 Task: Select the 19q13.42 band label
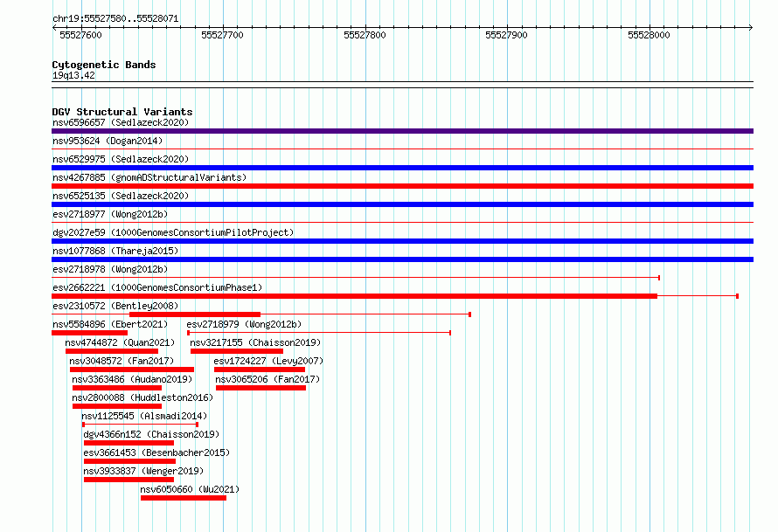click(73, 75)
